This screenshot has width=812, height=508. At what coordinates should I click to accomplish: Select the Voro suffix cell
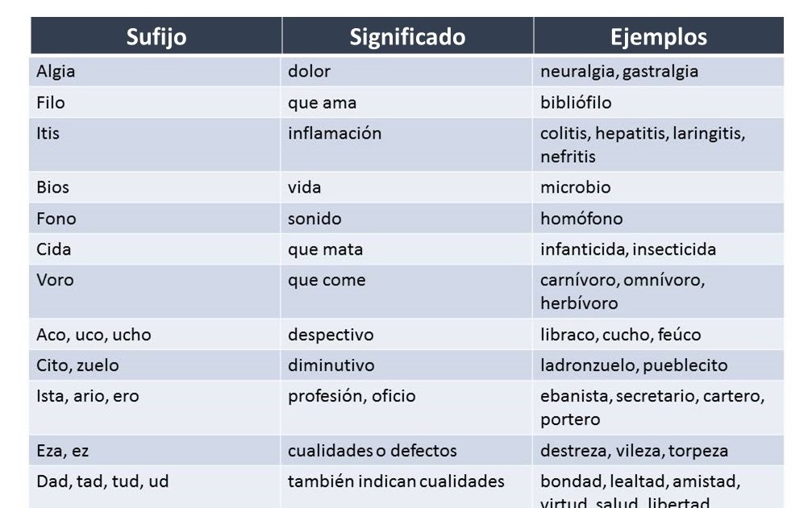click(x=156, y=292)
